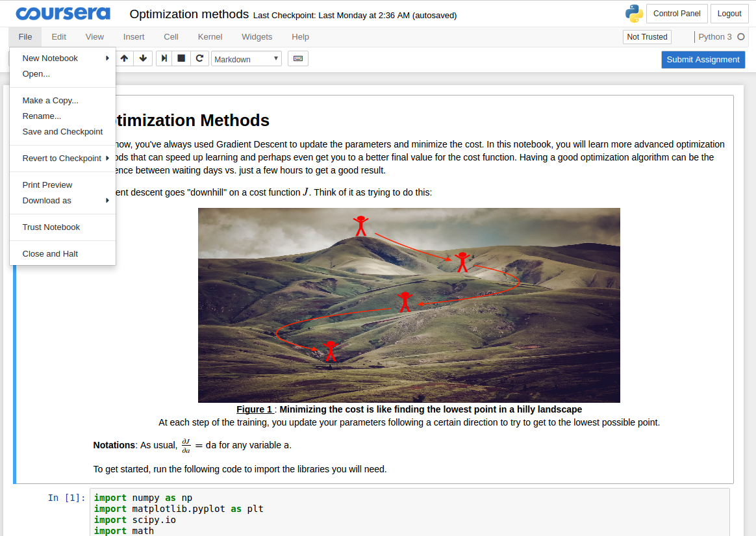Viewport: 756px width, 536px height.
Task: Open the command palette keyboard icon
Action: coord(298,58)
